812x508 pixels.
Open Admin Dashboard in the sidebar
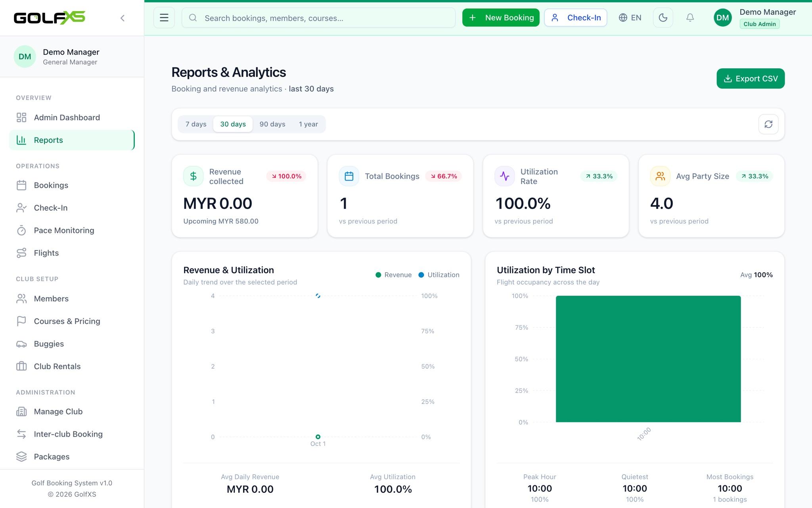(72, 117)
